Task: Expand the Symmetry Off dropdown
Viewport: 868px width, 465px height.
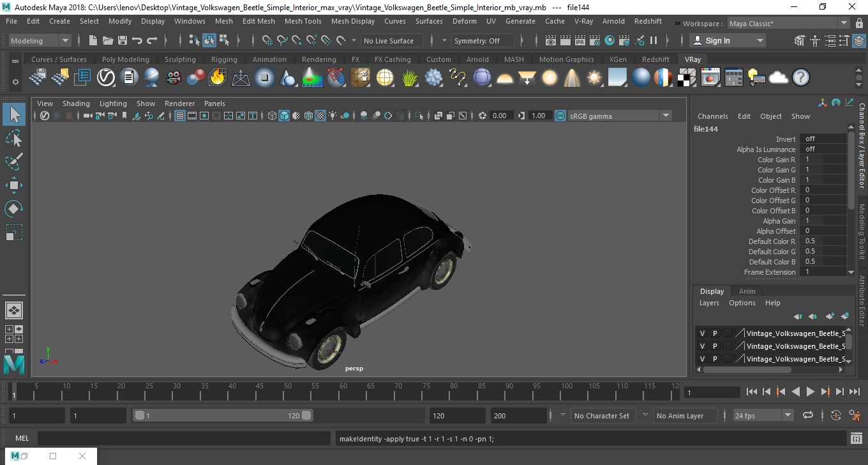Action: (x=483, y=40)
